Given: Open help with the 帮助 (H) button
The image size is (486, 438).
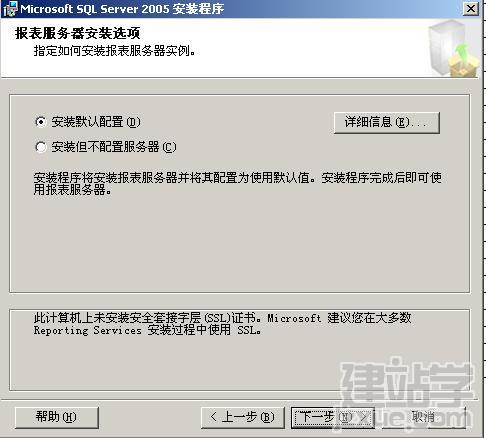Looking at the screenshot, I should (57, 417).
